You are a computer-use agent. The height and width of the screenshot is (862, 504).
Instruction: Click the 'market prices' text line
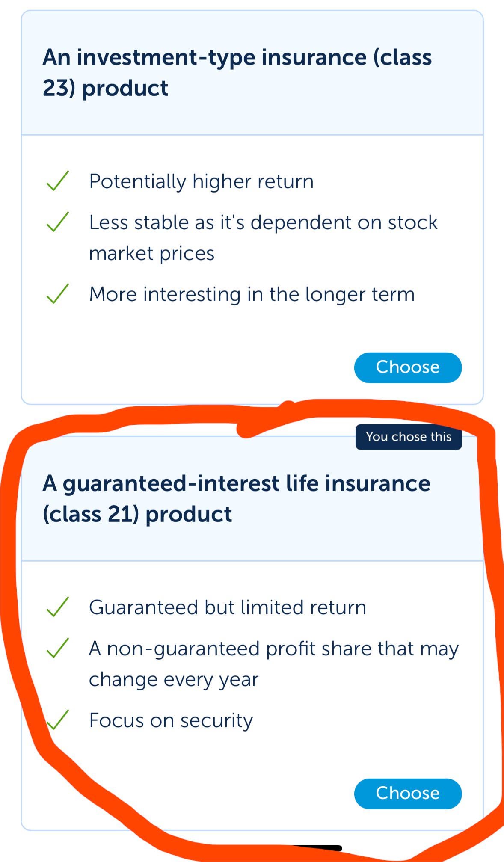(x=151, y=253)
